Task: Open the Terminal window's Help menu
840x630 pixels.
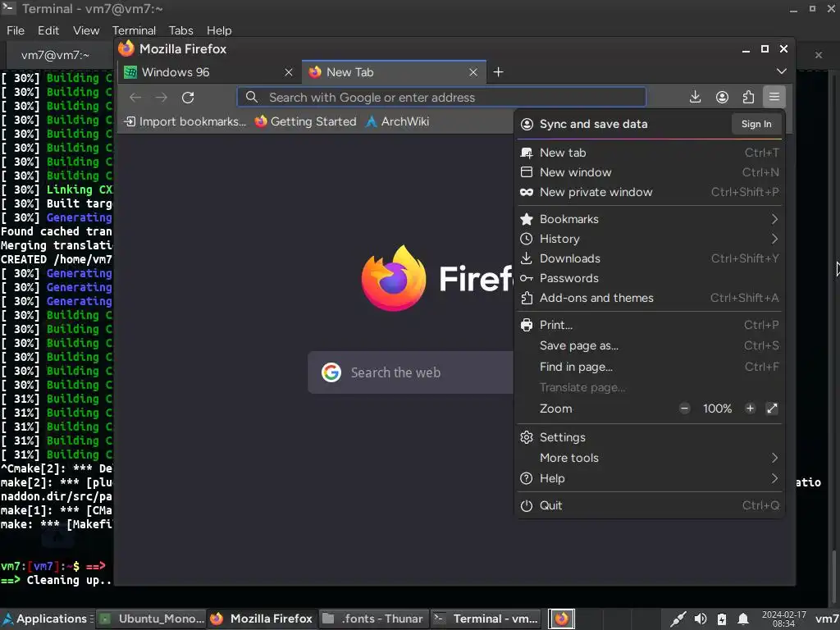Action: coord(219,30)
